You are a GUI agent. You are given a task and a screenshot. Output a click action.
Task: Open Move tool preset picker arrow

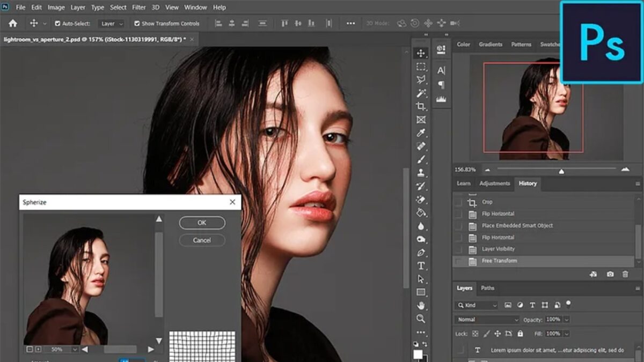point(45,24)
